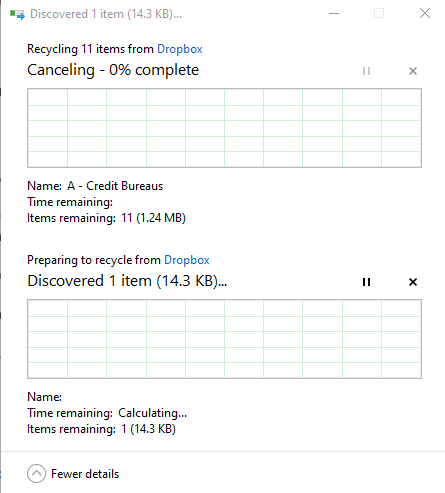This screenshot has height=493, width=445.
Task: Collapse dialog with Fewer details arrow icon
Action: pyautogui.click(x=36, y=473)
